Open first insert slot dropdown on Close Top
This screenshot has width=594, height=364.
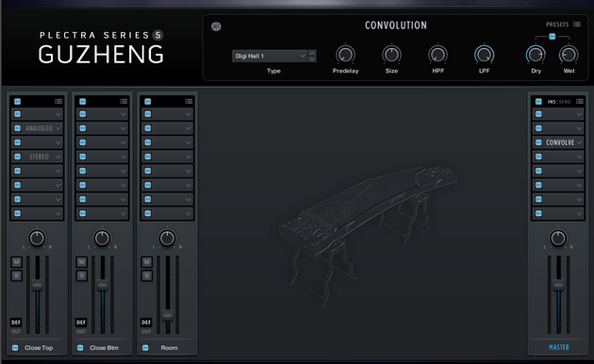coord(58,114)
